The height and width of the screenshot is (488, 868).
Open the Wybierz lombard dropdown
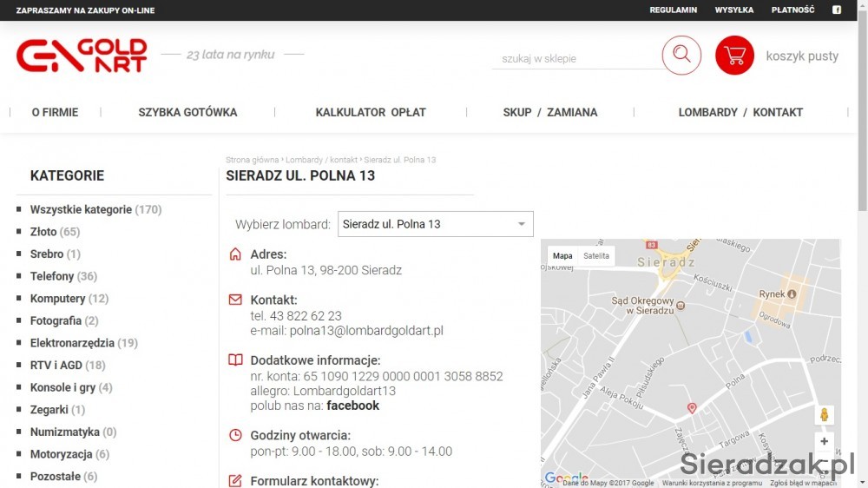point(436,224)
